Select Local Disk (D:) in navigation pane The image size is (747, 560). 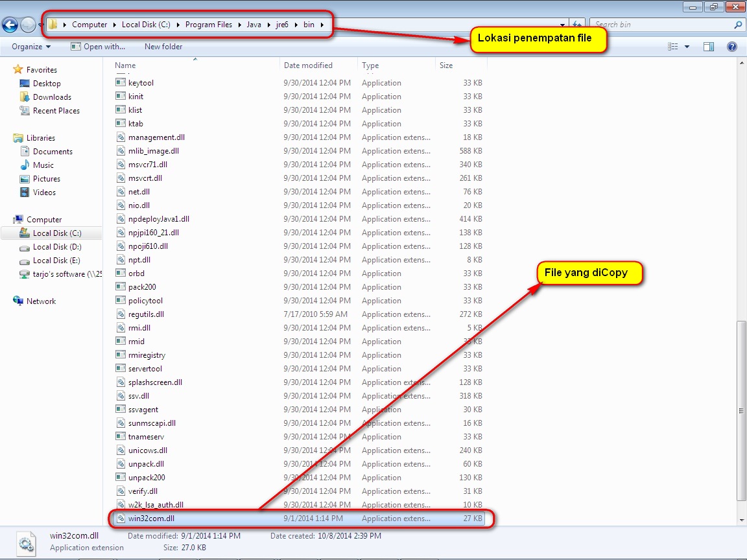tap(57, 247)
